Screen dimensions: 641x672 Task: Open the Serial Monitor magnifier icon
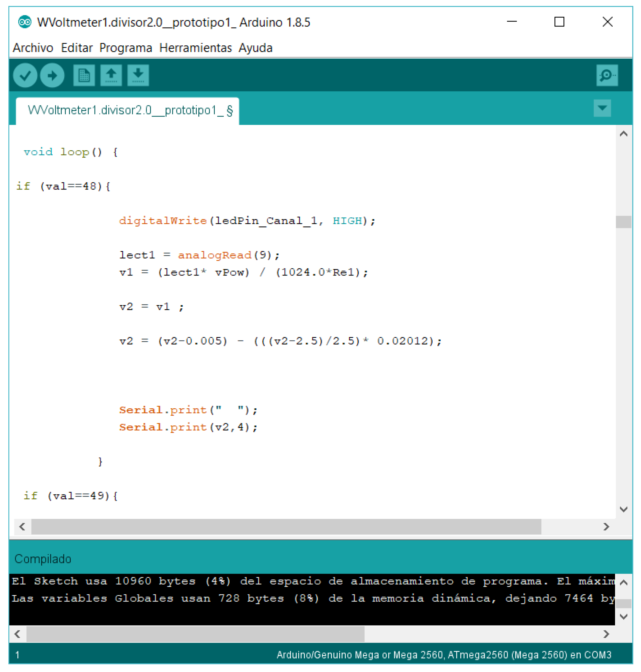pos(607,75)
